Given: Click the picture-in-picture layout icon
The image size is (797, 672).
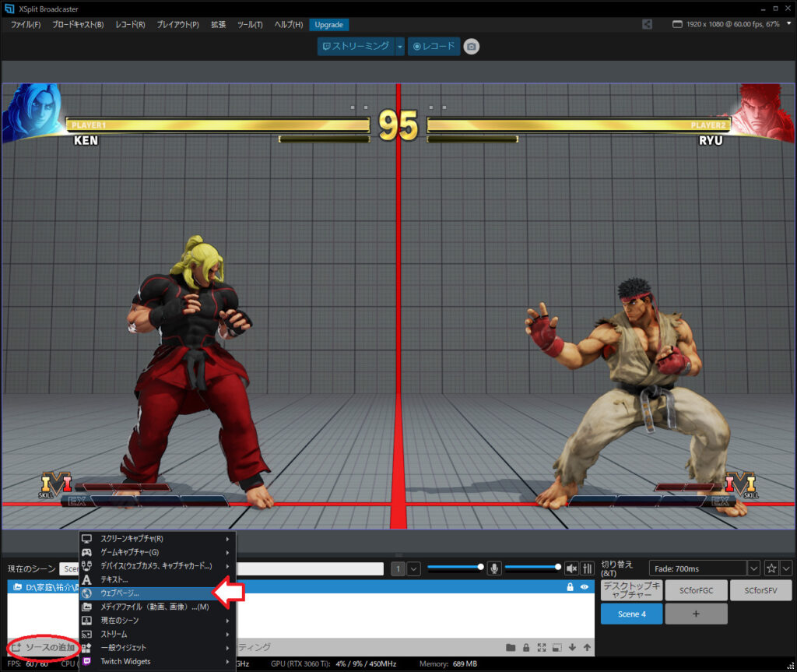Looking at the screenshot, I should (x=557, y=647).
